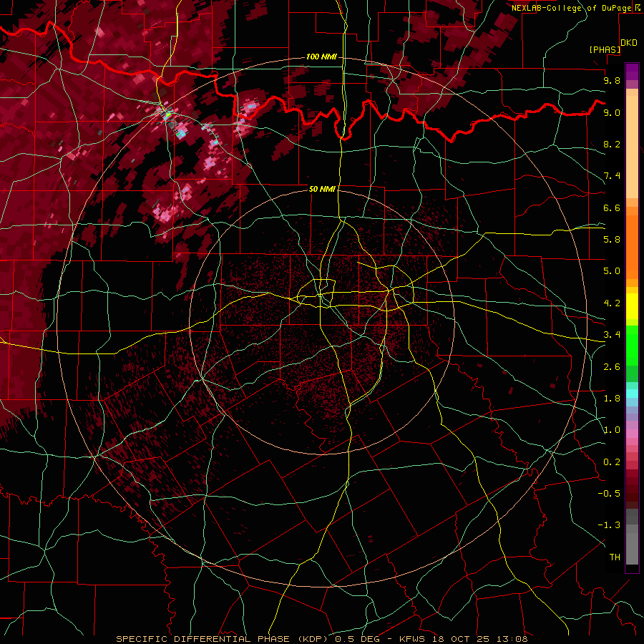Click the 5.8 legend value
This screenshot has height=644, width=644.
[612, 240]
